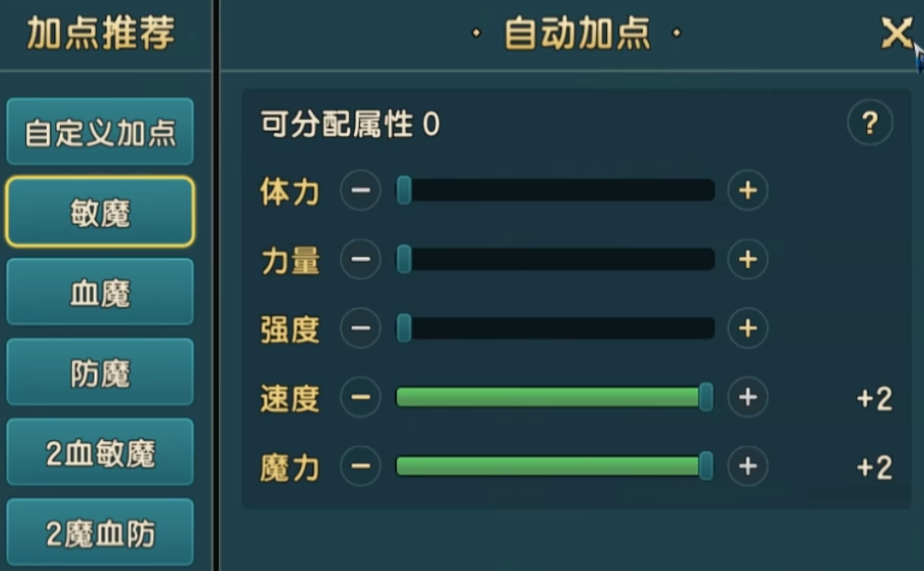The width and height of the screenshot is (924, 571).
Task: Decrease 力量 with the minus icon
Action: pyautogui.click(x=360, y=260)
